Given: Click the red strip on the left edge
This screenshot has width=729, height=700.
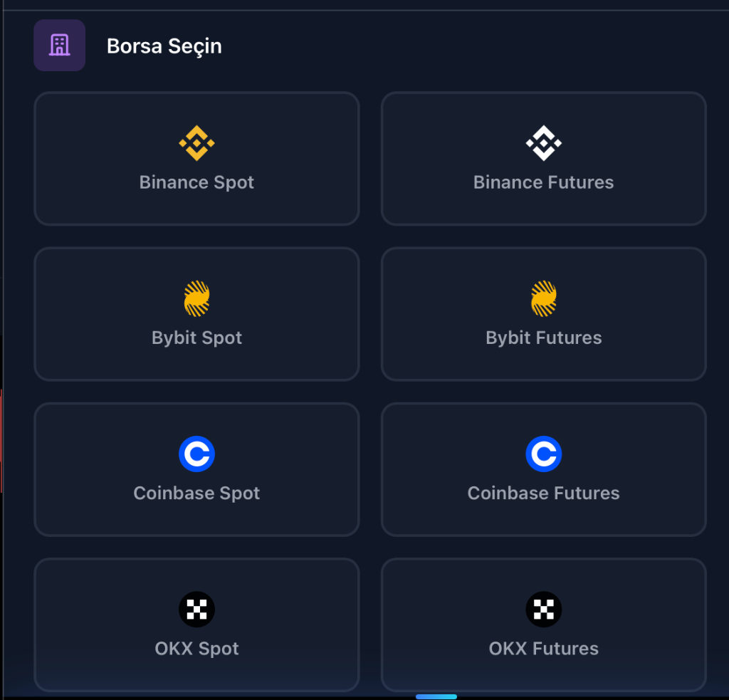Looking at the screenshot, I should coord(1,442).
